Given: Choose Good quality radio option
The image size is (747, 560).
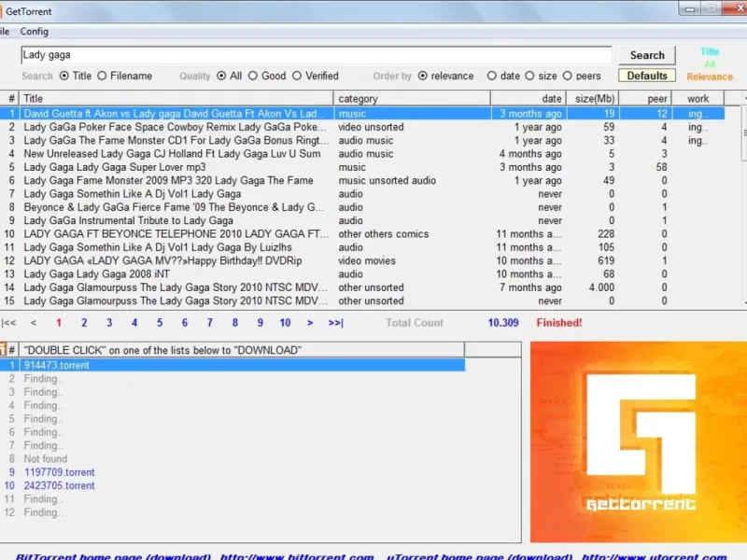Looking at the screenshot, I should pos(253,76).
